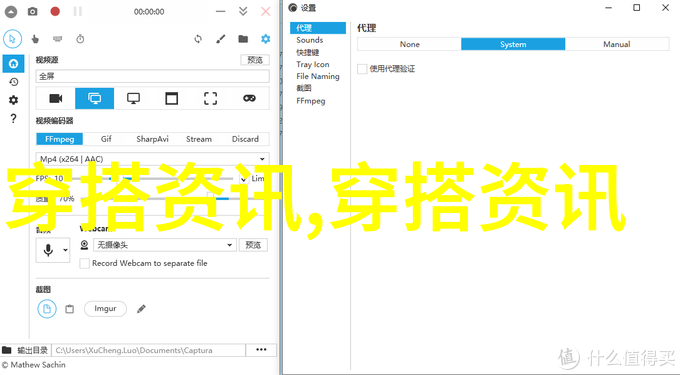Select the game capture controller icon

(x=249, y=98)
